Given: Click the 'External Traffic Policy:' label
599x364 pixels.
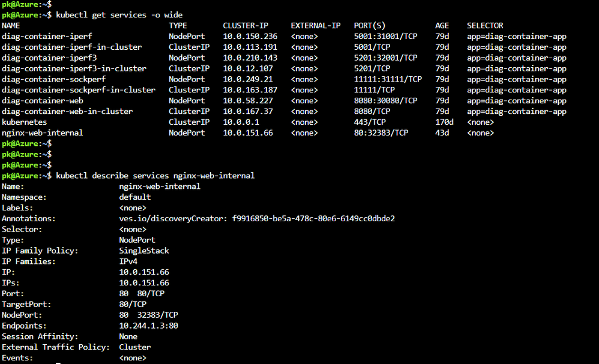Looking at the screenshot, I should pyautogui.click(x=56, y=347).
